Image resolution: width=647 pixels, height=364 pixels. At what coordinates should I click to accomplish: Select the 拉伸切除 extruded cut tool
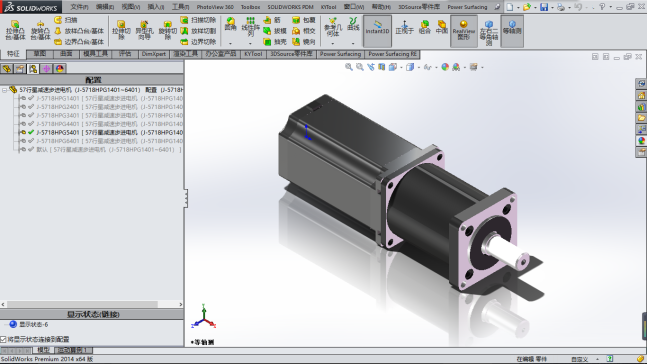pos(121,30)
